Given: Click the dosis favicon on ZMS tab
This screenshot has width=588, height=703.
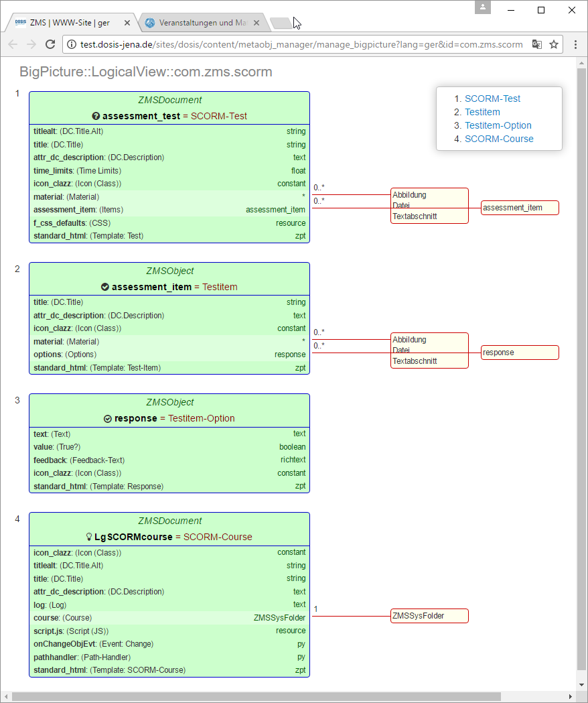Looking at the screenshot, I should click(21, 22).
